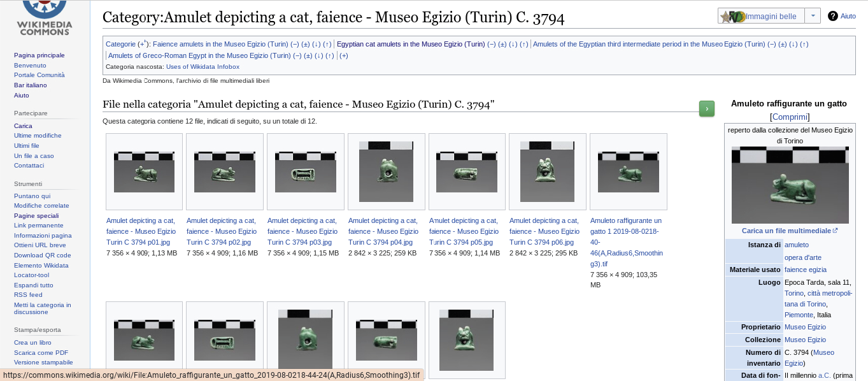Open Museo Egizio link in Proprietario row
Viewport: 868px width, 381px height.
click(x=805, y=327)
